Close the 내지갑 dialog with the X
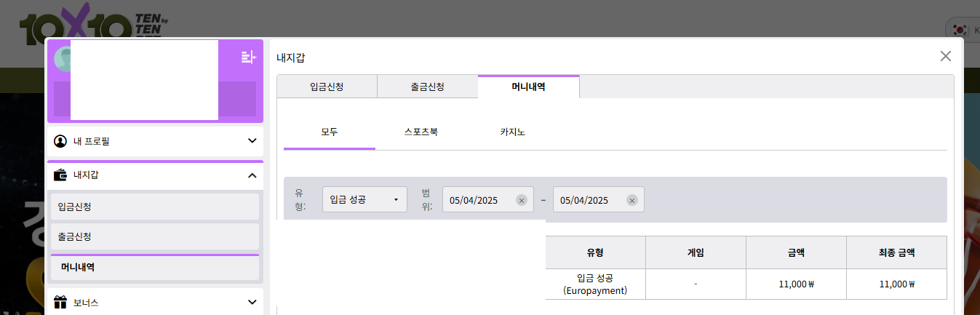 point(945,56)
